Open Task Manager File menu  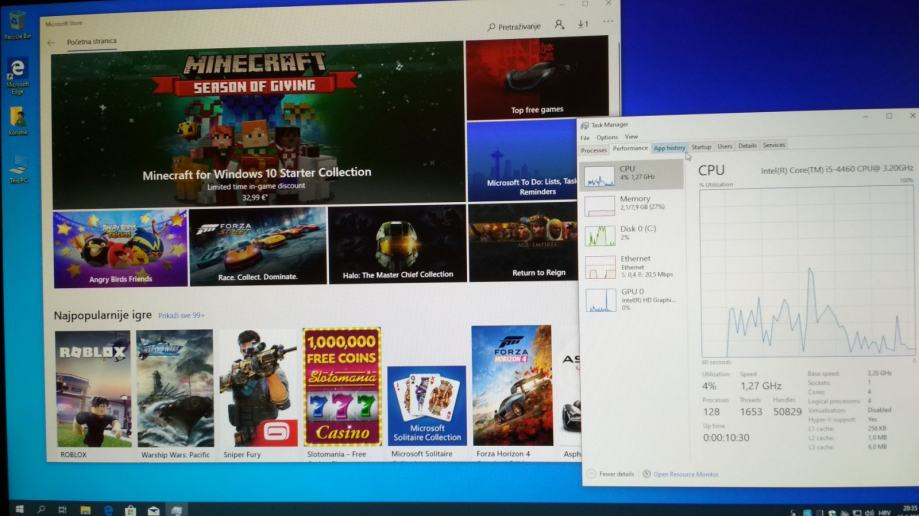[x=585, y=138]
